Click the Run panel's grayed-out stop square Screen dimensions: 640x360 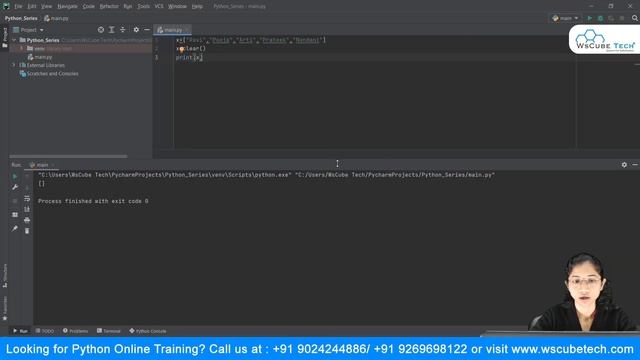coord(15,201)
